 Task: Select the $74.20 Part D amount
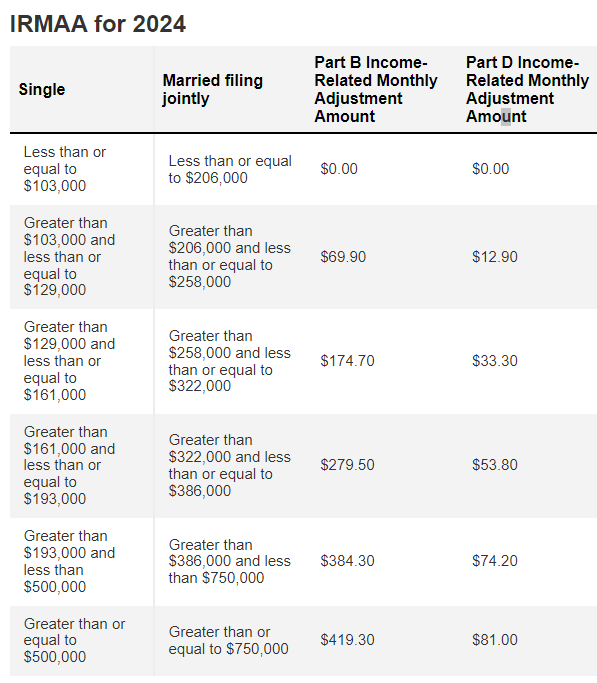point(495,561)
